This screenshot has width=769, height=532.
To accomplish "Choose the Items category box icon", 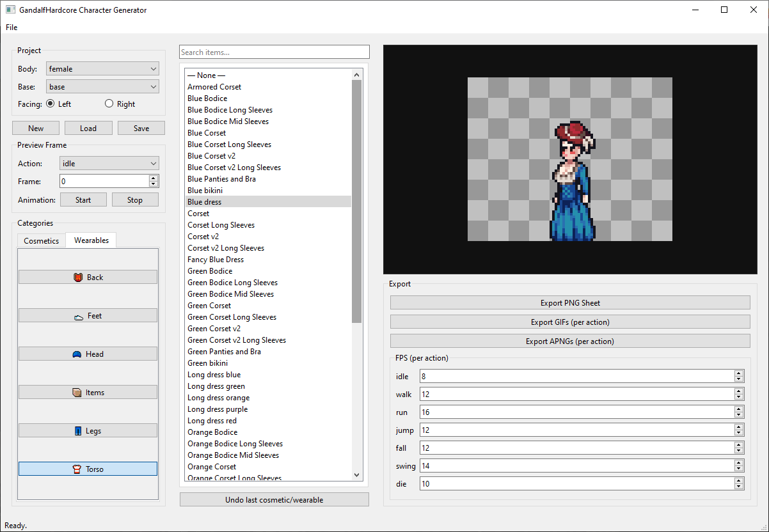I will pos(77,393).
